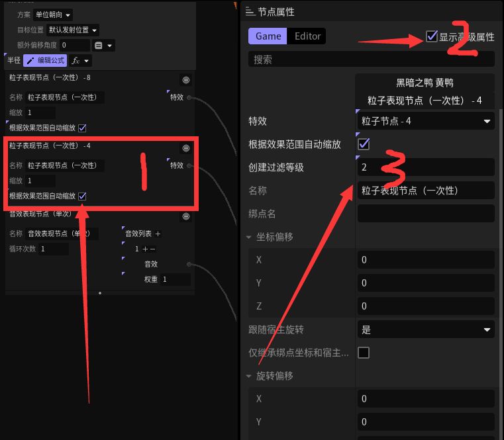This screenshot has height=440, width=504.
Task: Enable 仅继承绑点坐标和宿主 checkbox
Action: click(x=364, y=353)
